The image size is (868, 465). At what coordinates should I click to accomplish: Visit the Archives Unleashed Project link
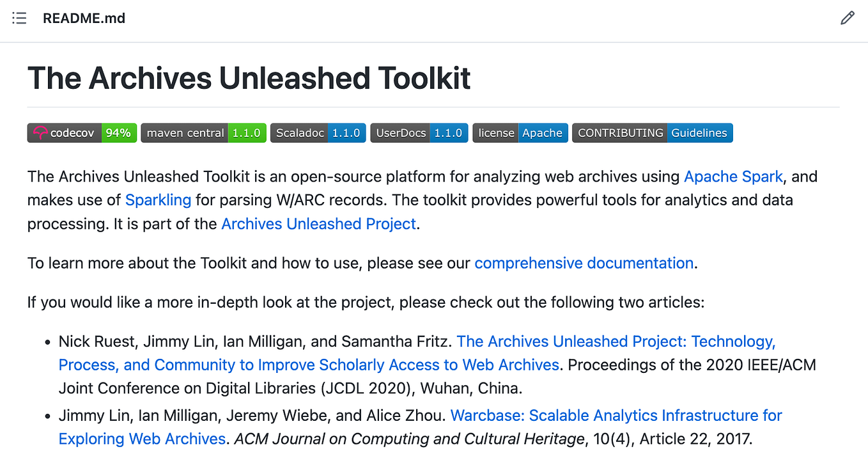click(318, 223)
